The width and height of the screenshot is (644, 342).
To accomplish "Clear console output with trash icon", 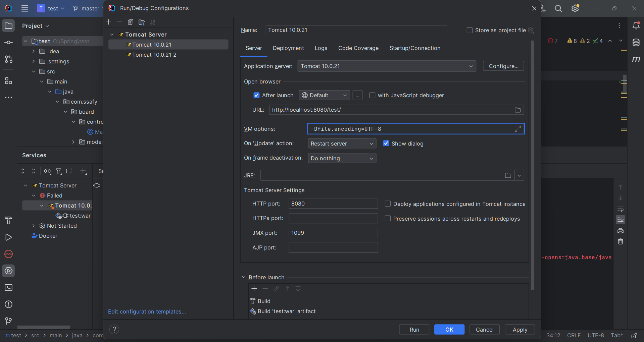I will 621,241.
